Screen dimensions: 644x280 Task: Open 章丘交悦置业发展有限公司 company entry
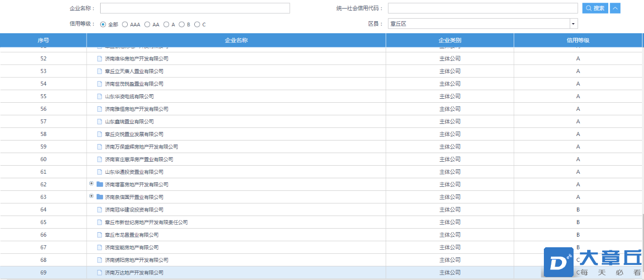pyautogui.click(x=134, y=134)
